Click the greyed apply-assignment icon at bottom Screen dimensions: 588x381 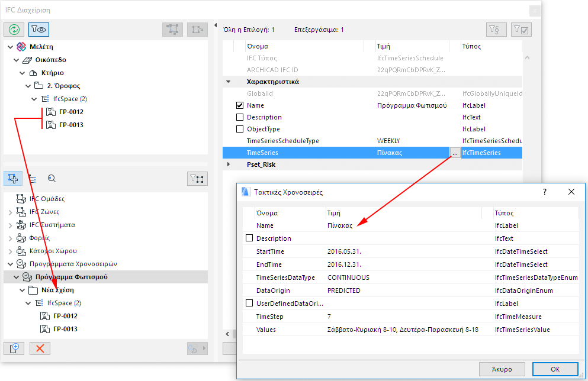(197, 348)
